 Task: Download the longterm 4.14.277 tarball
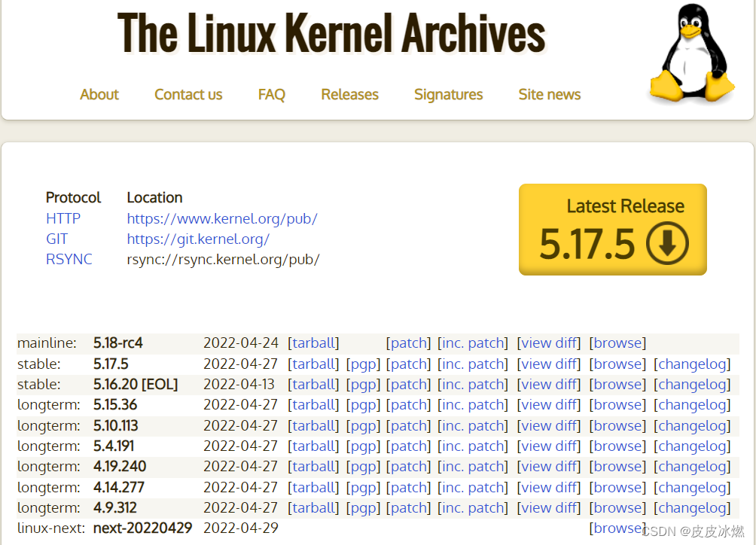coord(313,488)
